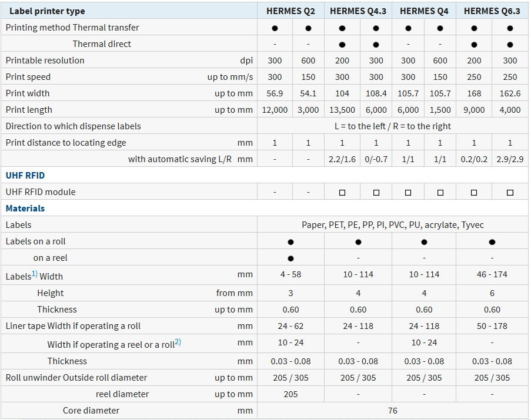Open footnote 2 link after 'reel or a roll'

[x=178, y=342]
